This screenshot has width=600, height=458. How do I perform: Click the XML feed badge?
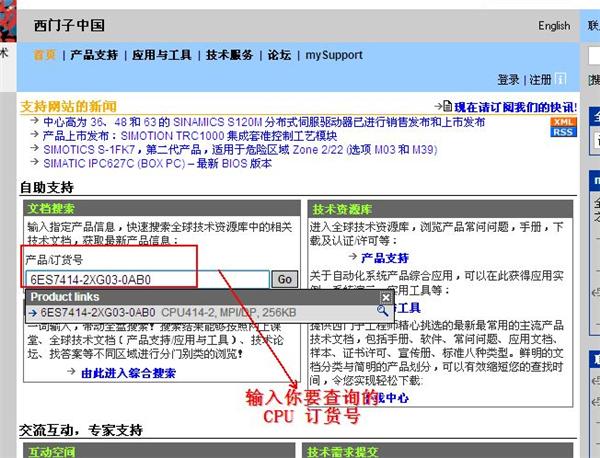(x=563, y=122)
